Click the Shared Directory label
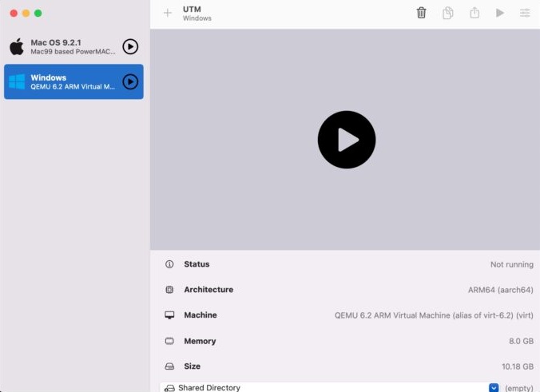The height and width of the screenshot is (392, 540). point(209,388)
